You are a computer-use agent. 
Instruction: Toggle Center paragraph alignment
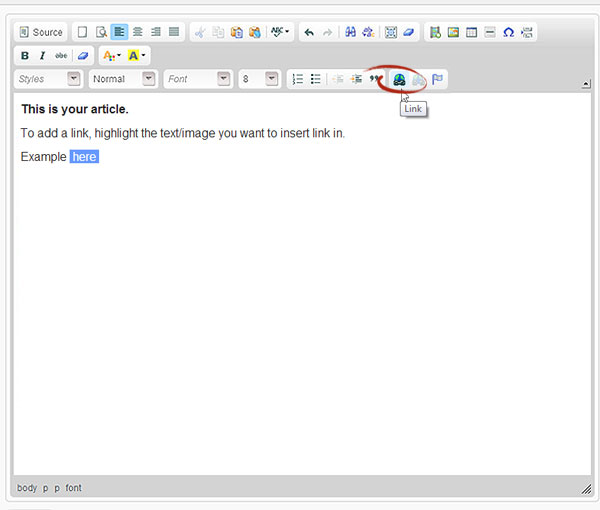[x=138, y=32]
